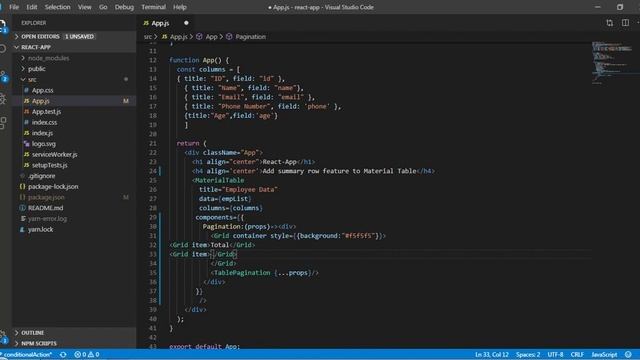Expand the node_modules folder
The image size is (640, 360).
[x=23, y=58]
